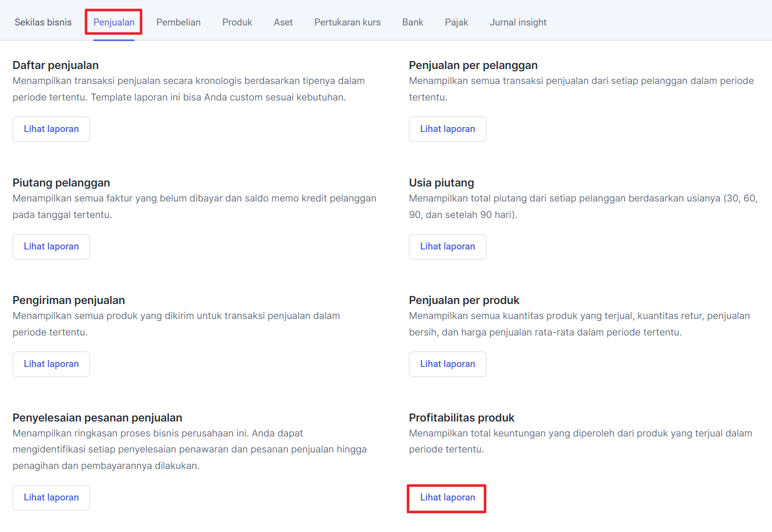The width and height of the screenshot is (772, 532).
Task: View the Daftar penjualan report
Action: [51, 129]
